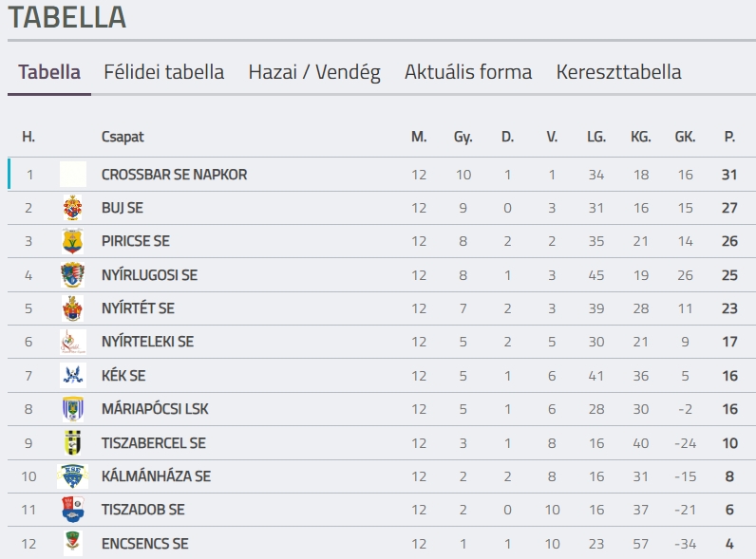Image resolution: width=756 pixels, height=559 pixels.
Task: Open the Nyírteleki SE team link
Action: pyautogui.click(x=147, y=342)
